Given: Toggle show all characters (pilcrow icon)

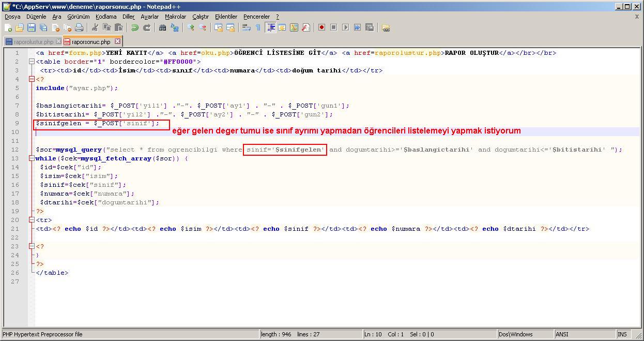Looking at the screenshot, I should click(x=258, y=27).
